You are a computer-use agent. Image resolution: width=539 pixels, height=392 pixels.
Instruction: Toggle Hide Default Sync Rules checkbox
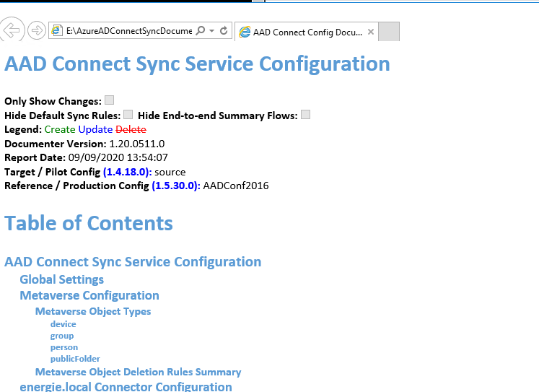coord(128,114)
